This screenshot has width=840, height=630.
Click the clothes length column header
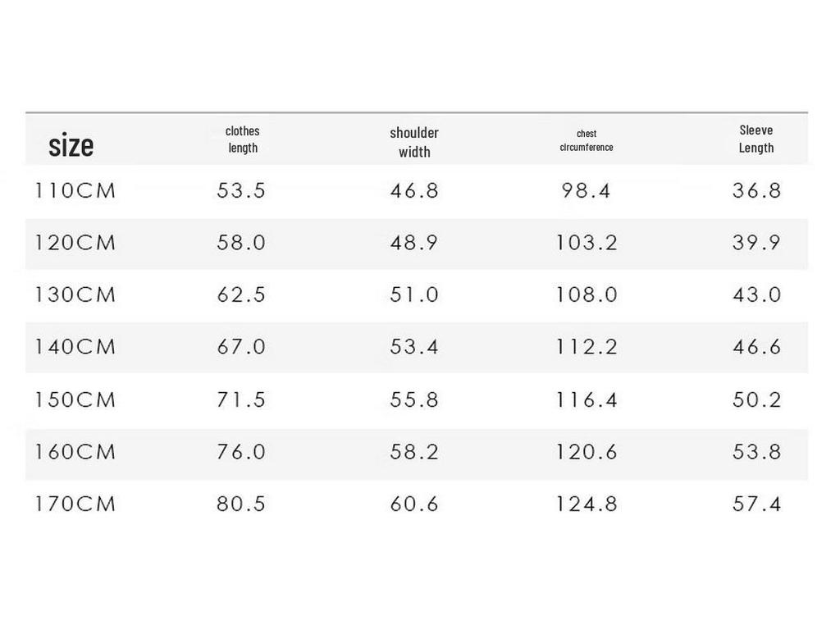(x=242, y=139)
